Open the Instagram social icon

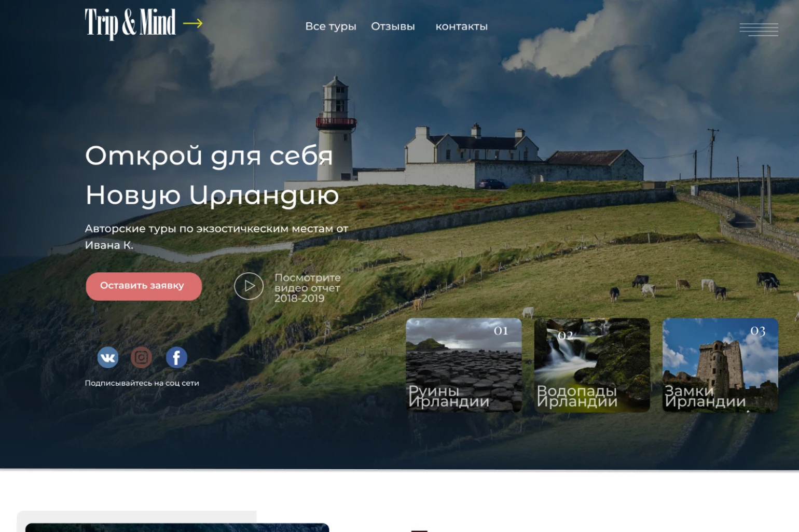pos(141,357)
